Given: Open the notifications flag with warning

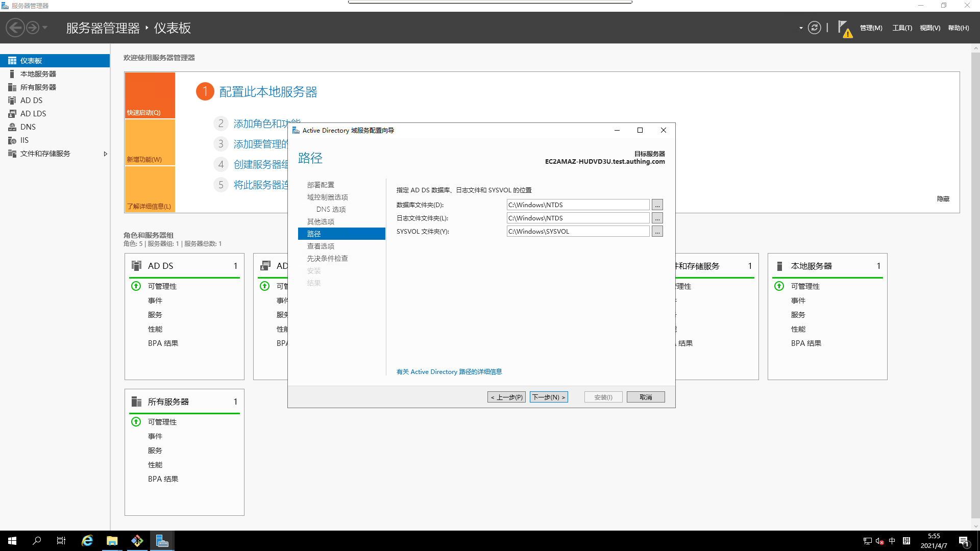Looking at the screenshot, I should (844, 29).
